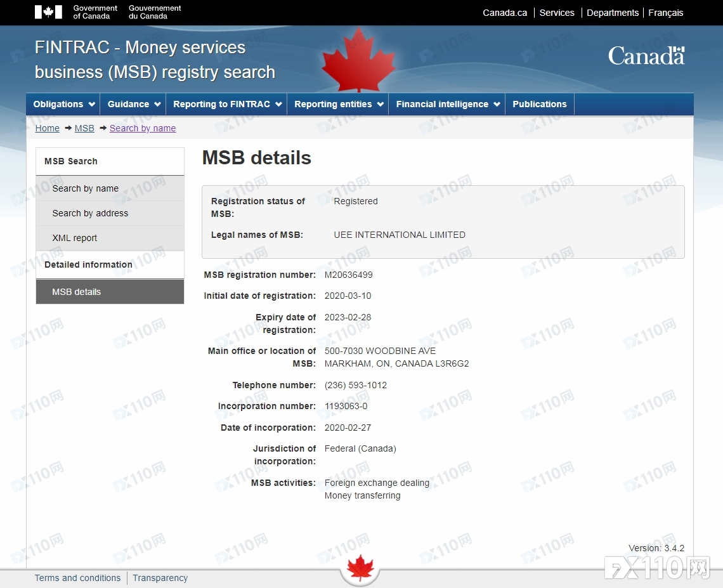This screenshot has width=723, height=588.
Task: Click the Search by name breadcrumb
Action: [x=143, y=128]
